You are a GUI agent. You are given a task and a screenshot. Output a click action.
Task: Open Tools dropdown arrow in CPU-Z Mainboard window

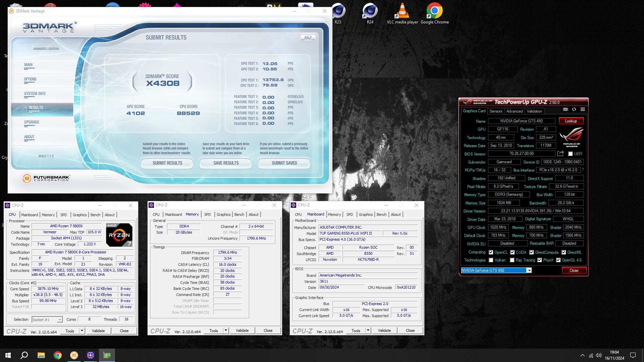(368, 330)
